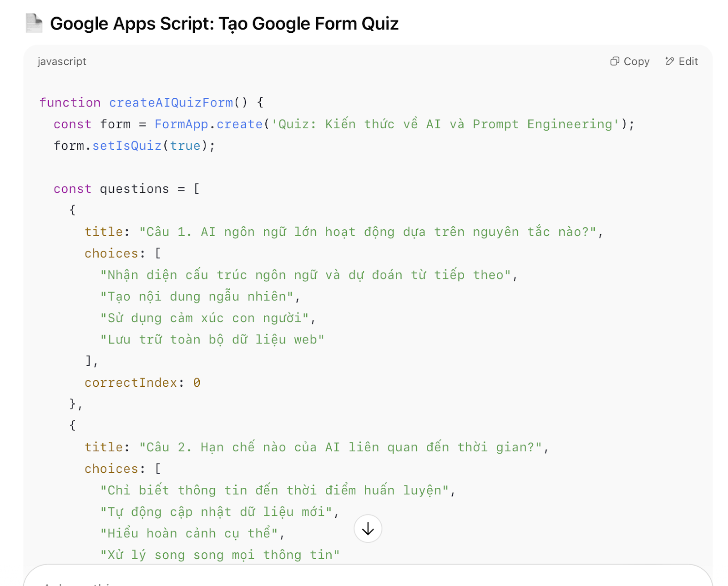728x586 pixels.
Task: Click the choice "Tự động cập nhật dữ liệu mới"
Action: [220, 511]
